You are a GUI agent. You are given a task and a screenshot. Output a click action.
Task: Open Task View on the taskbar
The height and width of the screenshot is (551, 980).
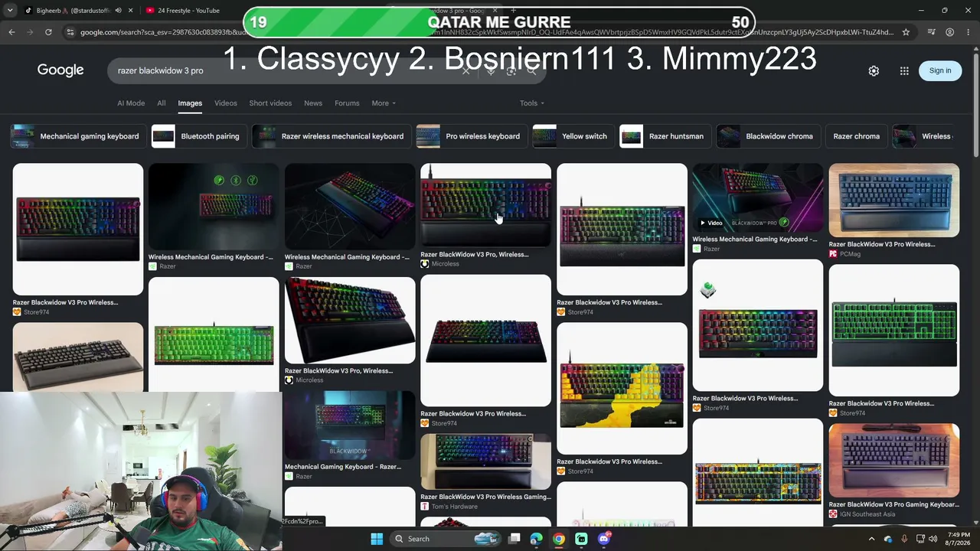point(514,539)
